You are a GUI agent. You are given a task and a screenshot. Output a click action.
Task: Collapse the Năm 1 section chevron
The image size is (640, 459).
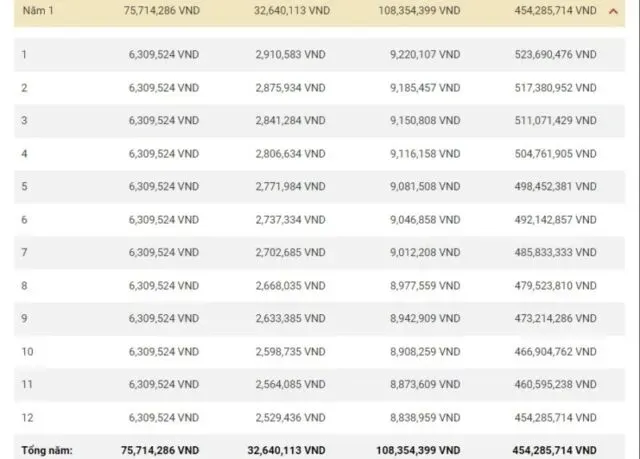click(612, 11)
